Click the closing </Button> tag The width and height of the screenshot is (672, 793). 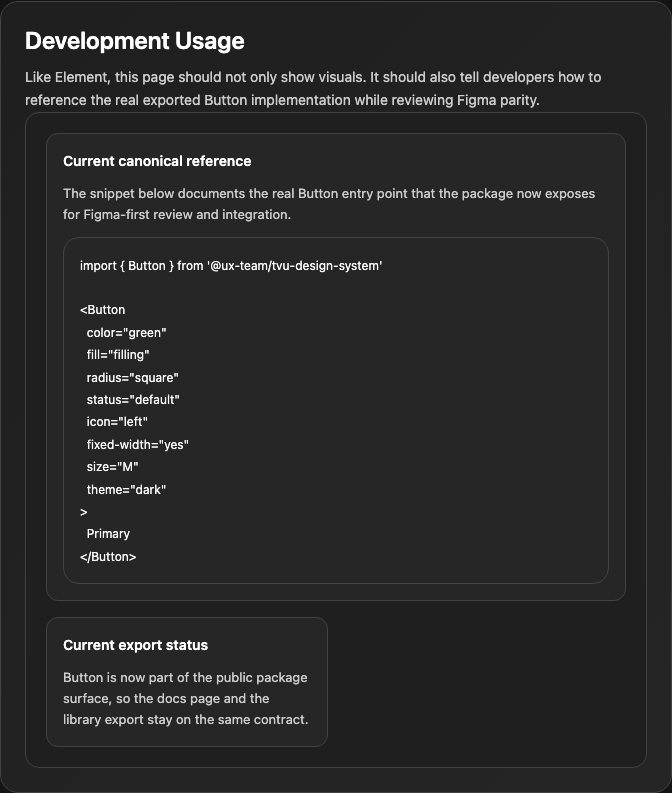pos(108,557)
